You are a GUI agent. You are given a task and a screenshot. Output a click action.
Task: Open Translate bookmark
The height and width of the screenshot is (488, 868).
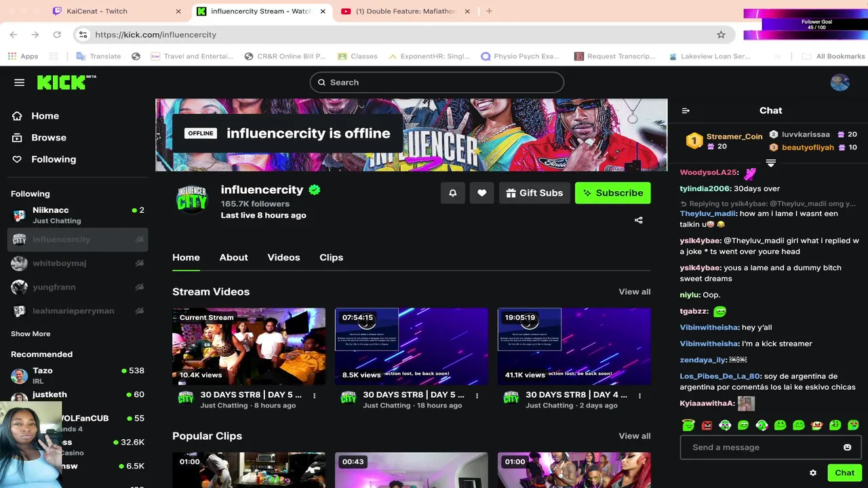click(98, 56)
